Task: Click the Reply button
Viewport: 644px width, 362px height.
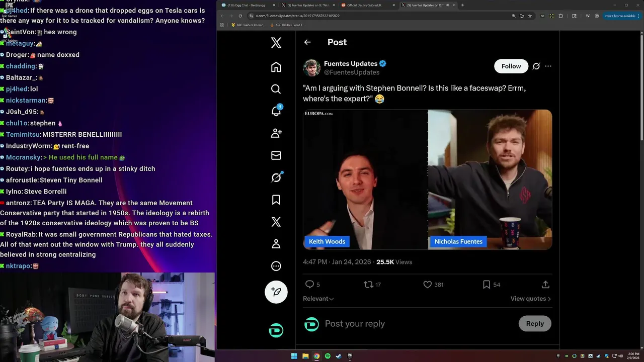Action: click(x=535, y=323)
